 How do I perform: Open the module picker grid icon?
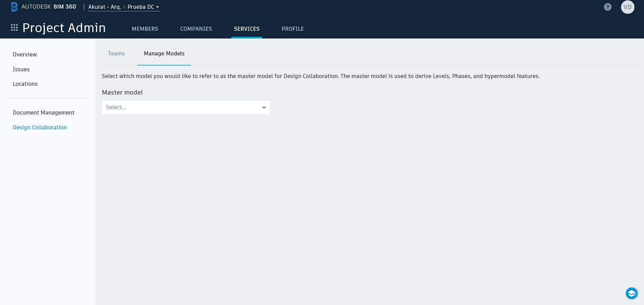(x=14, y=28)
